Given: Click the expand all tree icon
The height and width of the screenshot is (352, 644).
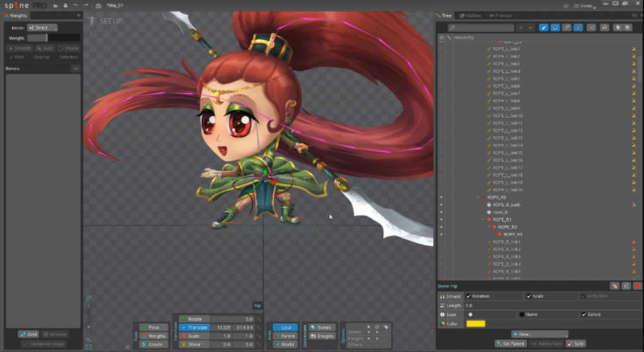Looking at the screenshot, I should pos(627,28).
